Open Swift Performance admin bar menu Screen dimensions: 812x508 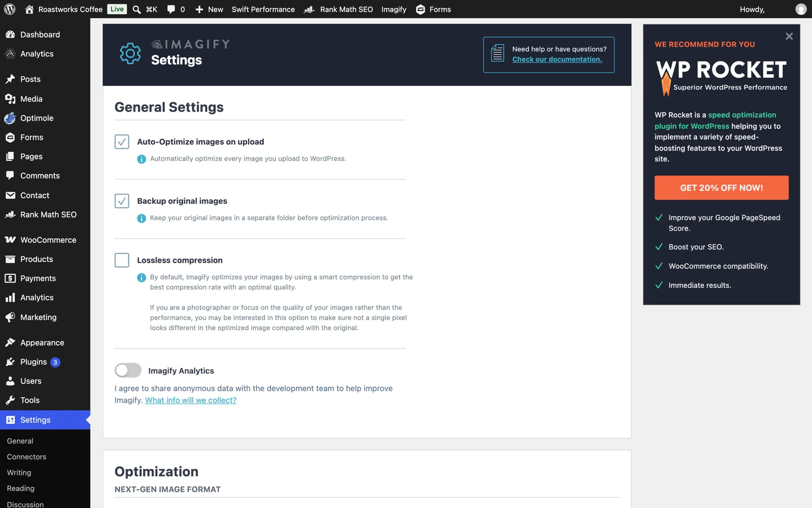point(263,9)
